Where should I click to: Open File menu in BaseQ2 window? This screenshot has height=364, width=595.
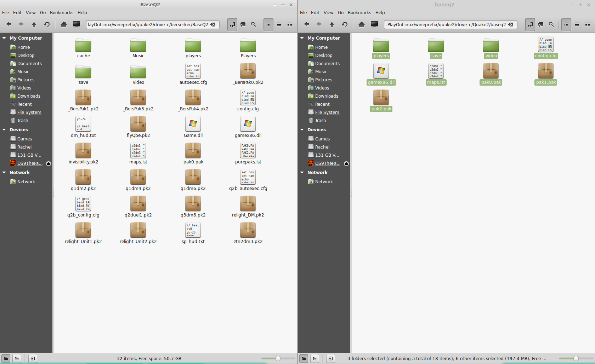(x=6, y=12)
